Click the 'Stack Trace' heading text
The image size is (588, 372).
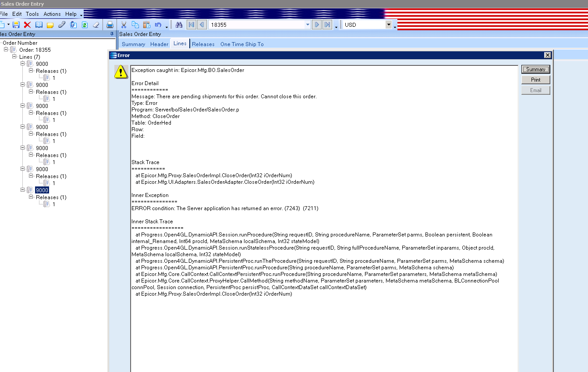click(x=145, y=162)
